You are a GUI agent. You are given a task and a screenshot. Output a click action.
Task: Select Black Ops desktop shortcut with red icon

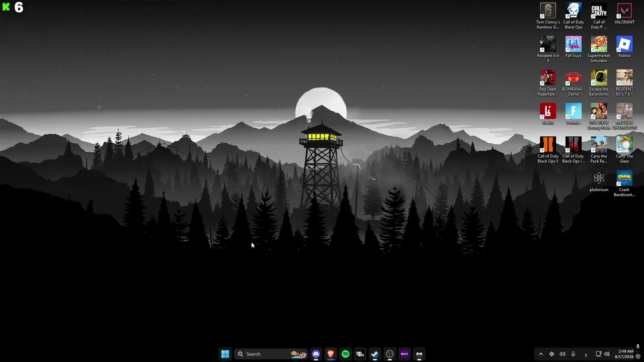click(x=573, y=150)
